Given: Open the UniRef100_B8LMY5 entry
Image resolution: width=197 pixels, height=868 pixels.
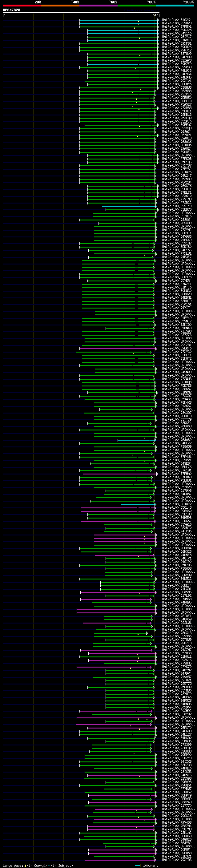Looking at the screenshot, I should 177,84.
